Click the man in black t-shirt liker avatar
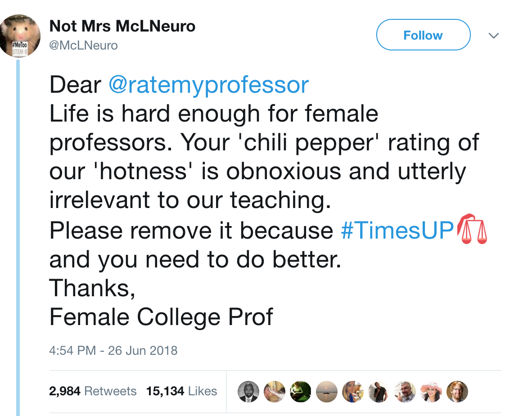The height and width of the screenshot is (416, 532). click(378, 392)
